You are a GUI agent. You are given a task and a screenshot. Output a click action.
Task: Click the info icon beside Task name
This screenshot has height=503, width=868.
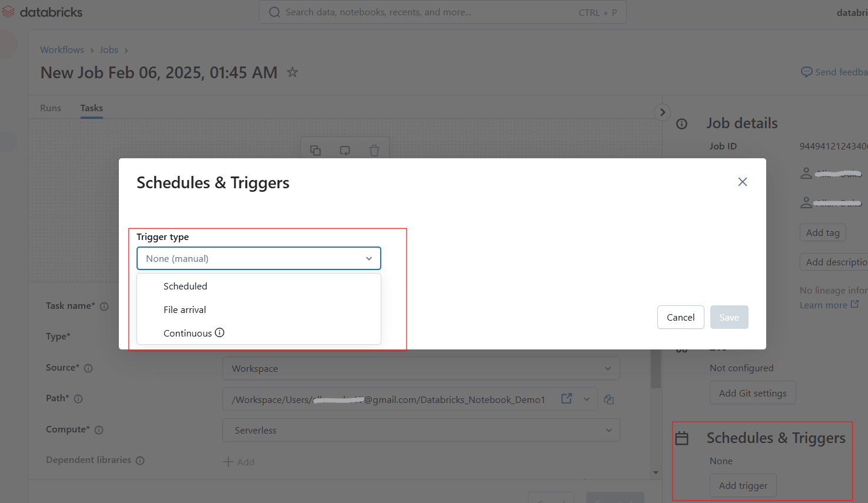pos(104,307)
